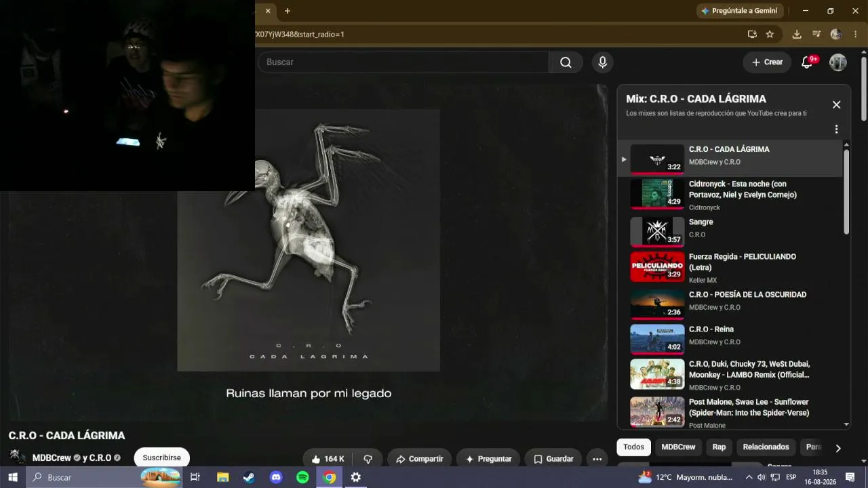Focus the YouTube Buscar search field

[x=403, y=62]
